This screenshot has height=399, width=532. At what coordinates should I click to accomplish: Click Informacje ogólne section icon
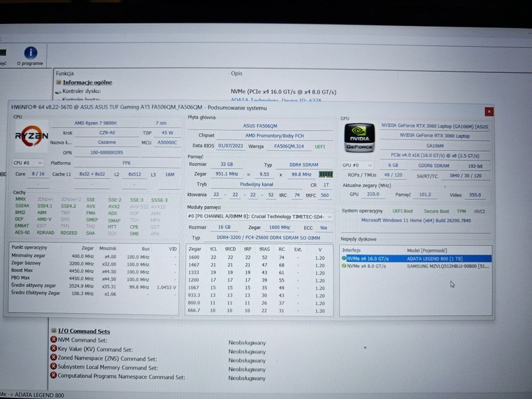[58, 82]
